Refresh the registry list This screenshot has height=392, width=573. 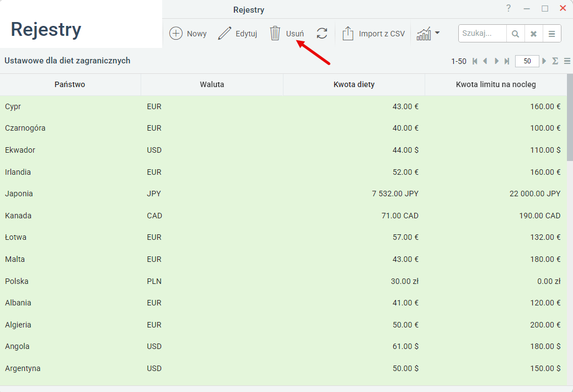pyautogui.click(x=322, y=33)
